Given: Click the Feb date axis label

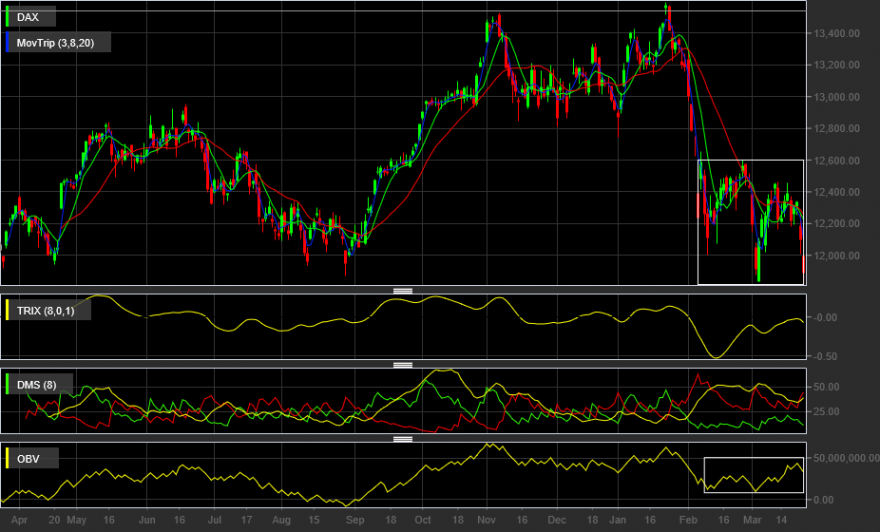Looking at the screenshot, I should (688, 520).
